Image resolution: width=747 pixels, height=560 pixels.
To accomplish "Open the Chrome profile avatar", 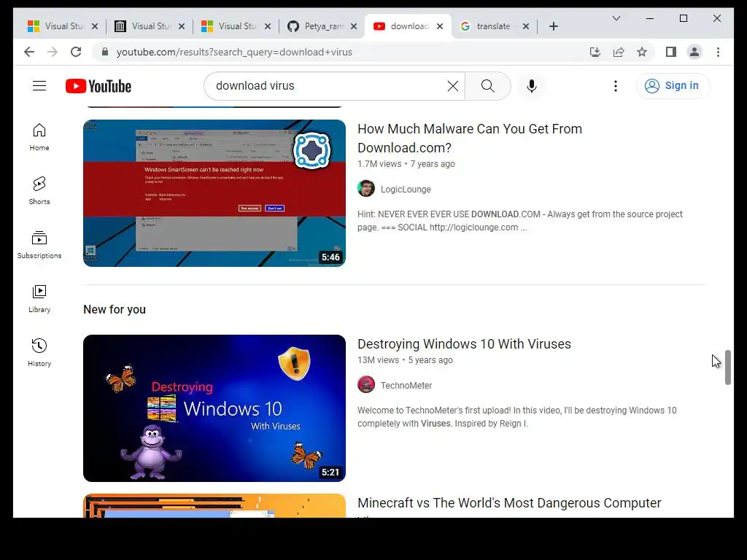I will tap(694, 52).
